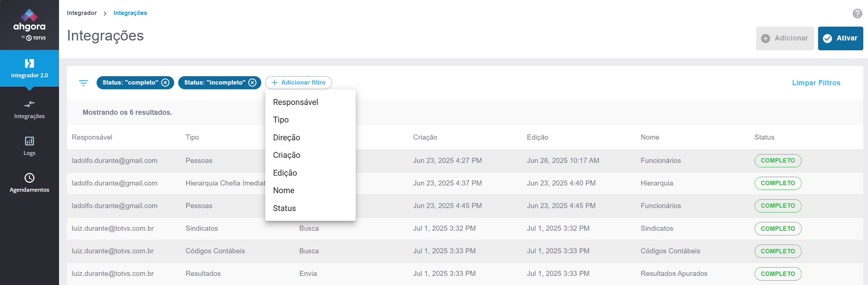Open the Adicionar filtro dropdown
The height and width of the screenshot is (285, 868).
point(298,83)
